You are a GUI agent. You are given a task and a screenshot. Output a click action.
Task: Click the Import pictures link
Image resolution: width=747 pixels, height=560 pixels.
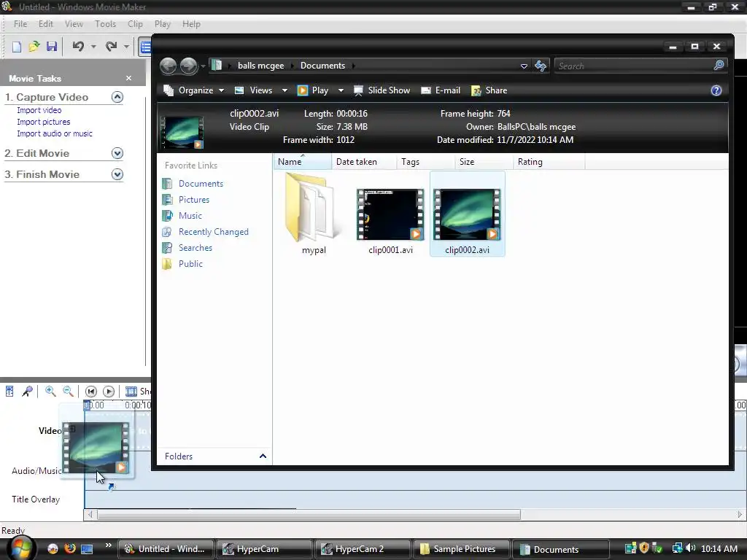point(43,122)
